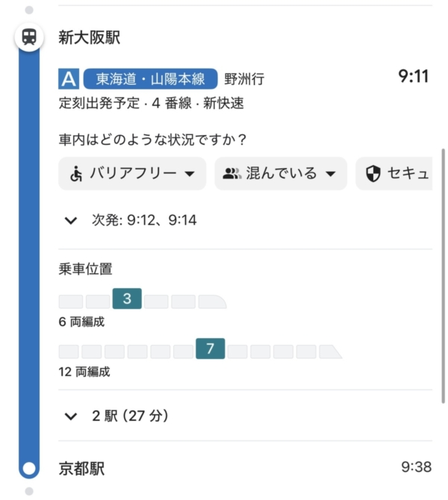Open the バリアフリー dropdown
The image size is (448, 500).
132,174
